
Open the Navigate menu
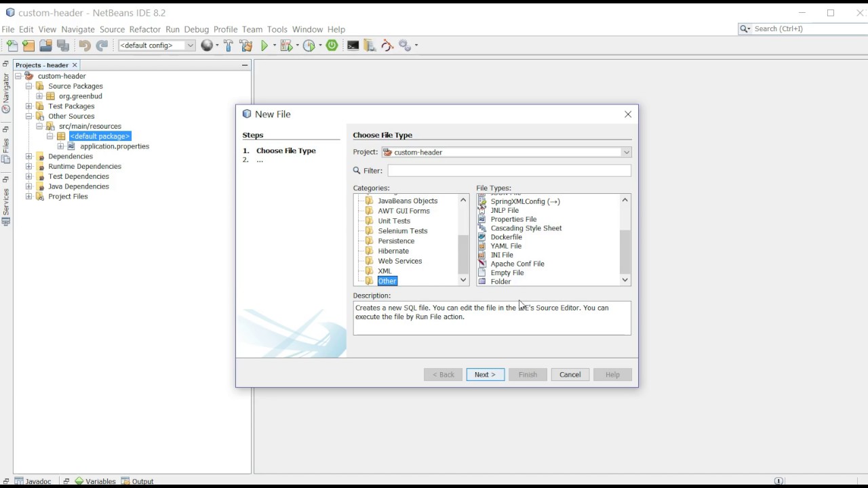coord(78,29)
